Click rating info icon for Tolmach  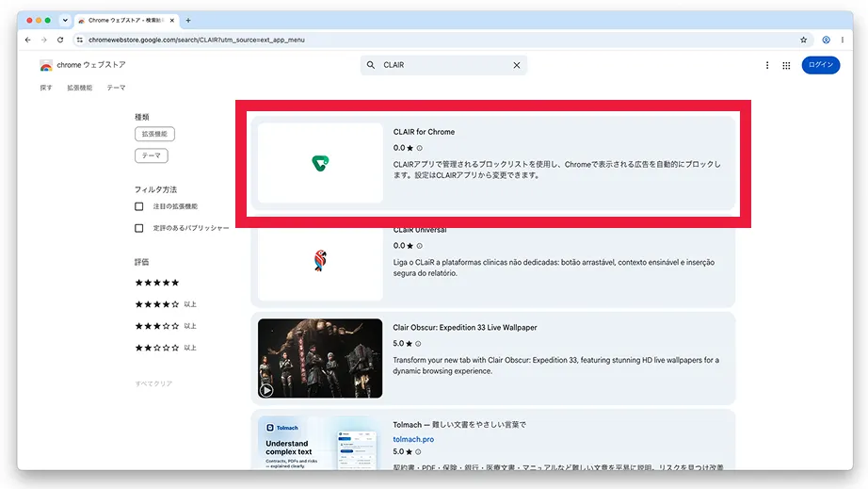(x=419, y=452)
